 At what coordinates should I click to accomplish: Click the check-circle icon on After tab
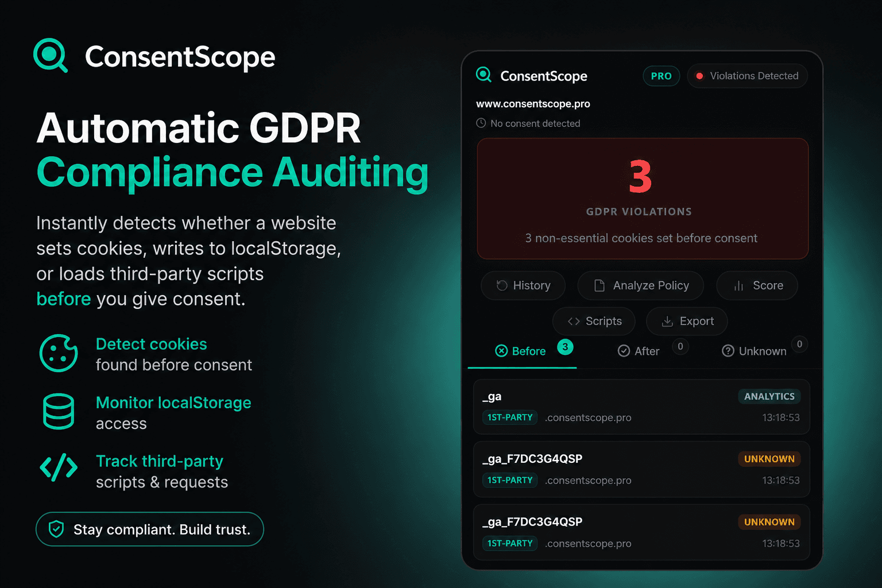point(624,351)
